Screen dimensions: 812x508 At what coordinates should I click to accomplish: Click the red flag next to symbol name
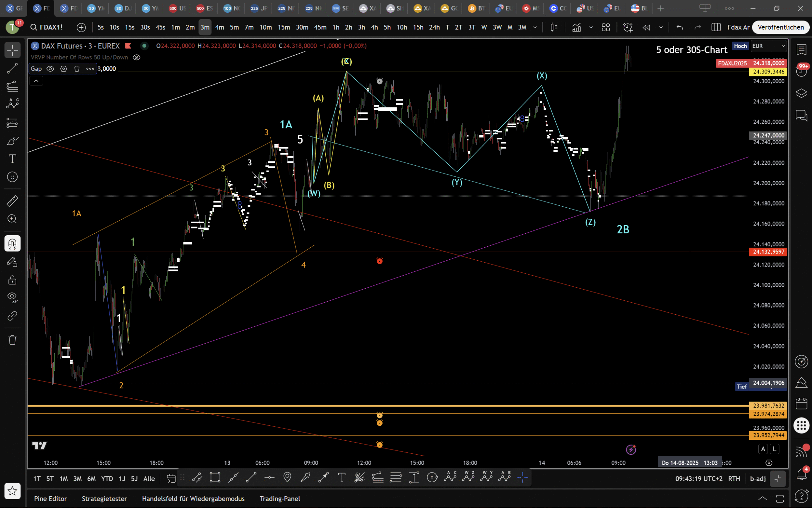[x=128, y=46]
